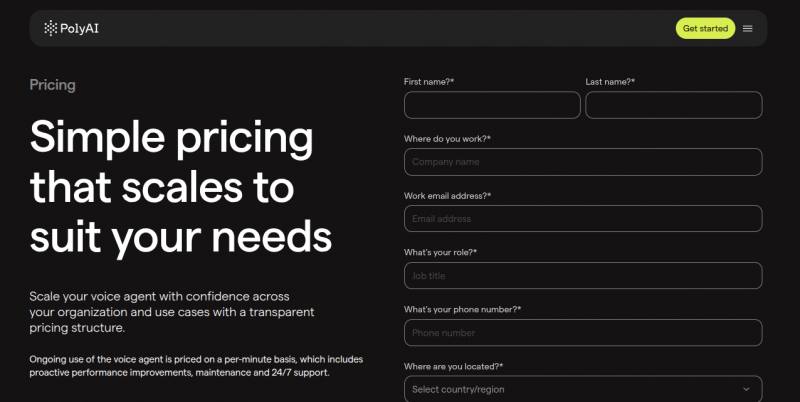
Task: Focus the Last name input field
Action: [673, 105]
